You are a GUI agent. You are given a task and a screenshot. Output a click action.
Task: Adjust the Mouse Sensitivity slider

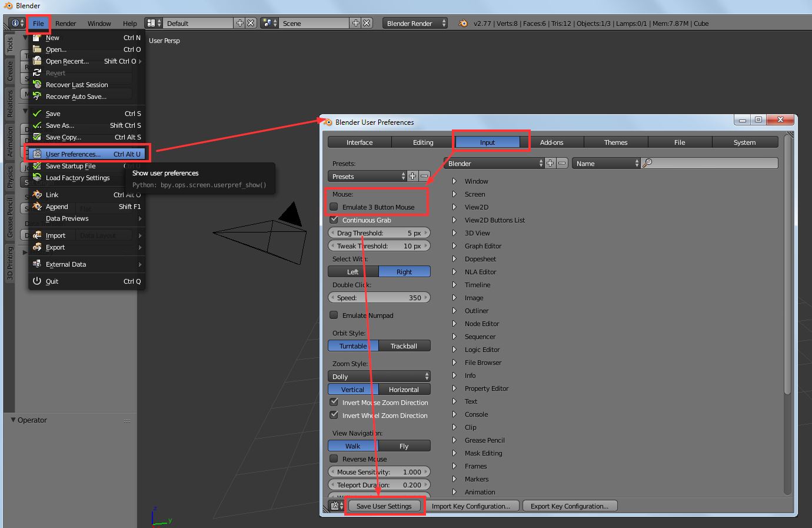pos(379,471)
